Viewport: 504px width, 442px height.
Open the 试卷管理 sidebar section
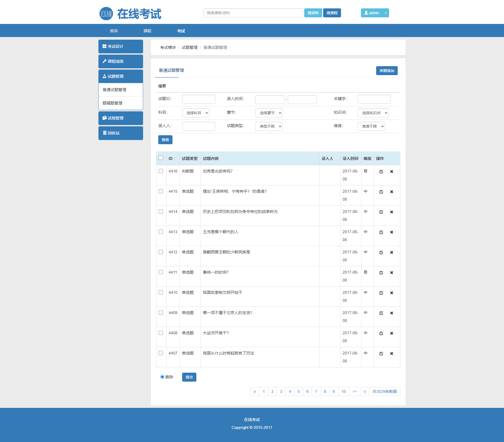pyautogui.click(x=120, y=118)
